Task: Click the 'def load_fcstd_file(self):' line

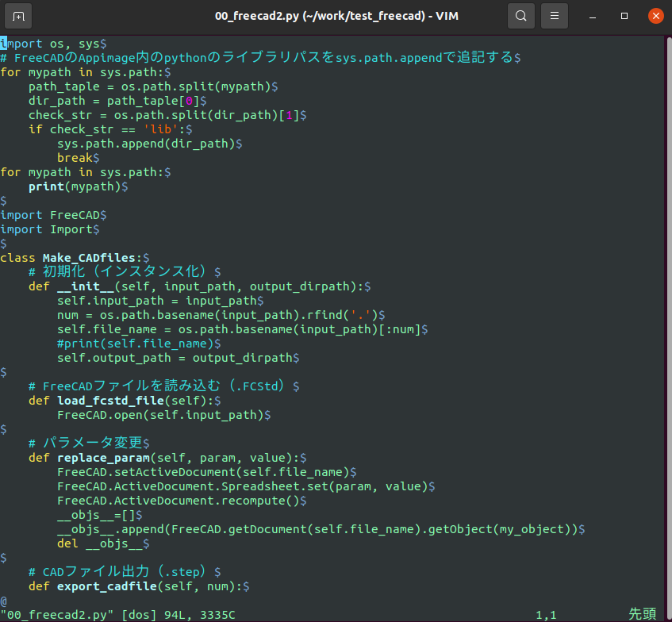Action: click(125, 401)
